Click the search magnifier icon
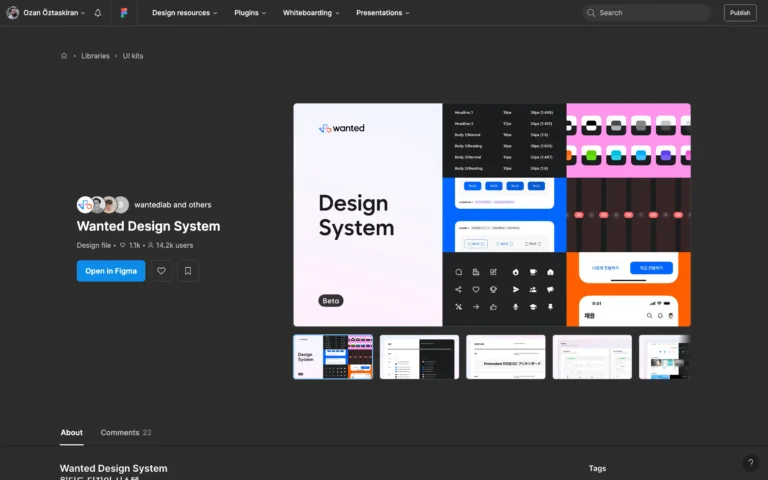This screenshot has height=480, width=768. (591, 13)
